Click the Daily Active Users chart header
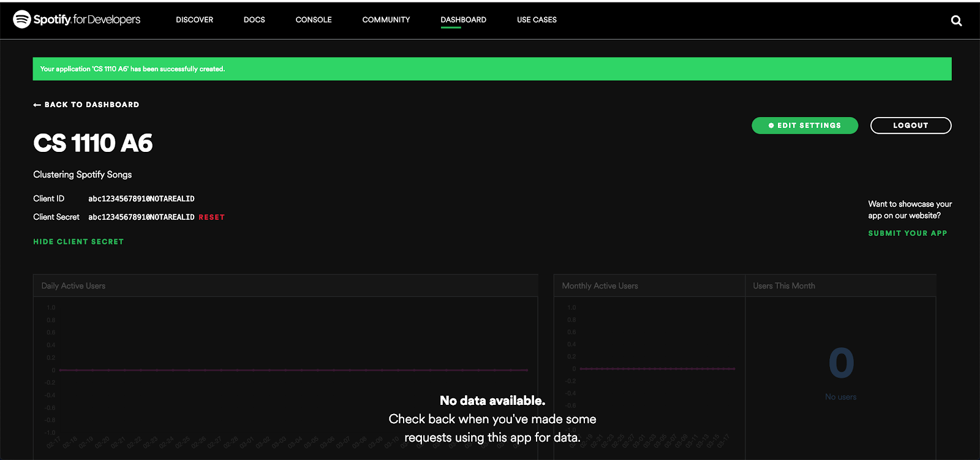The height and width of the screenshot is (460, 980). coord(73,286)
